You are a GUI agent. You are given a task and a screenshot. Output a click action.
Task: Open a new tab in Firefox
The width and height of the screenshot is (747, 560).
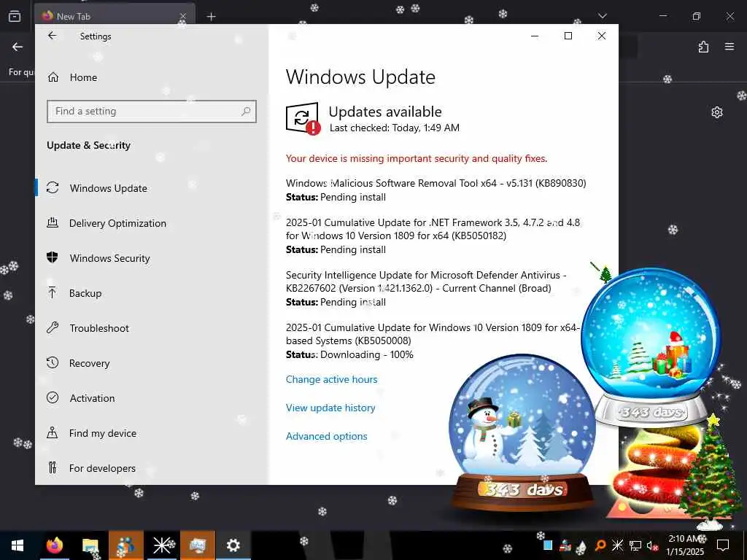point(211,17)
